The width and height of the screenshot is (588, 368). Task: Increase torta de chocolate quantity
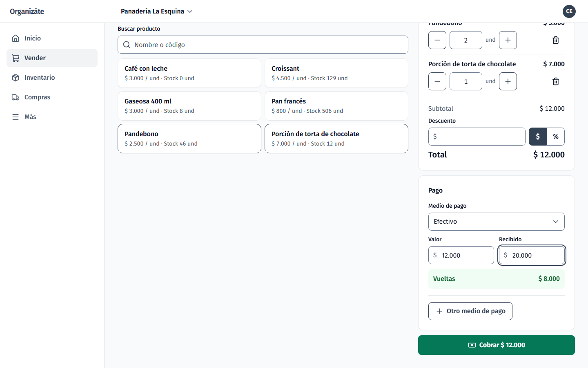(x=508, y=81)
